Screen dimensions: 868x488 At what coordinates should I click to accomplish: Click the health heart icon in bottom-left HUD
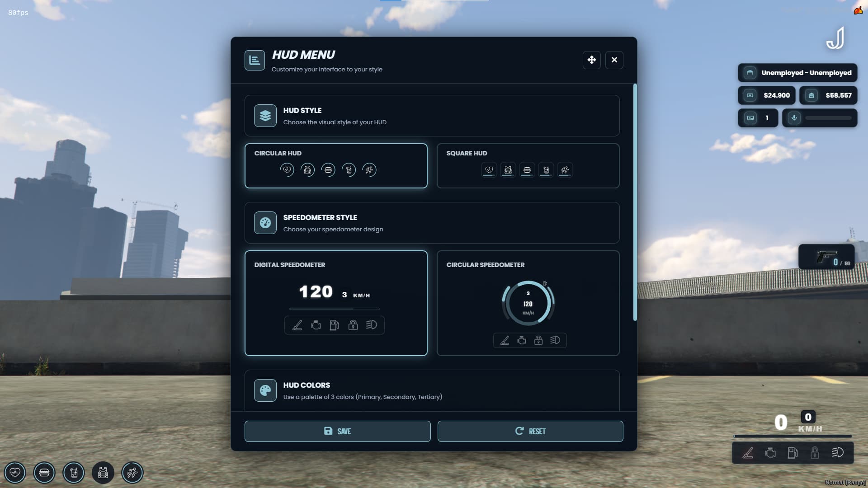tap(15, 473)
